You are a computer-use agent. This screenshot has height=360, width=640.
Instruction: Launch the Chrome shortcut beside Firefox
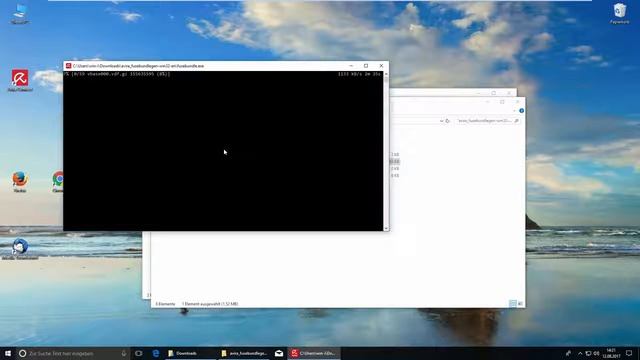click(58, 182)
